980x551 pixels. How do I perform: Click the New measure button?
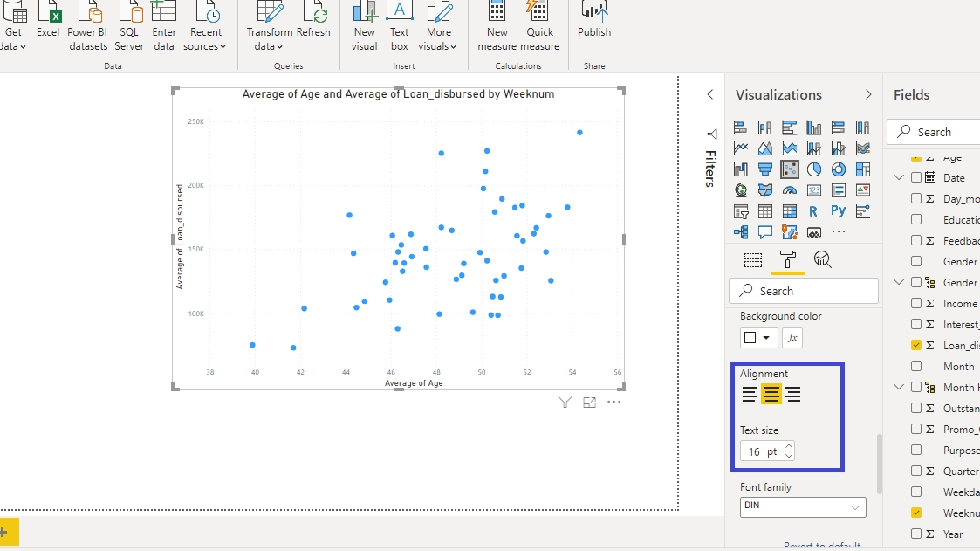coord(497,24)
